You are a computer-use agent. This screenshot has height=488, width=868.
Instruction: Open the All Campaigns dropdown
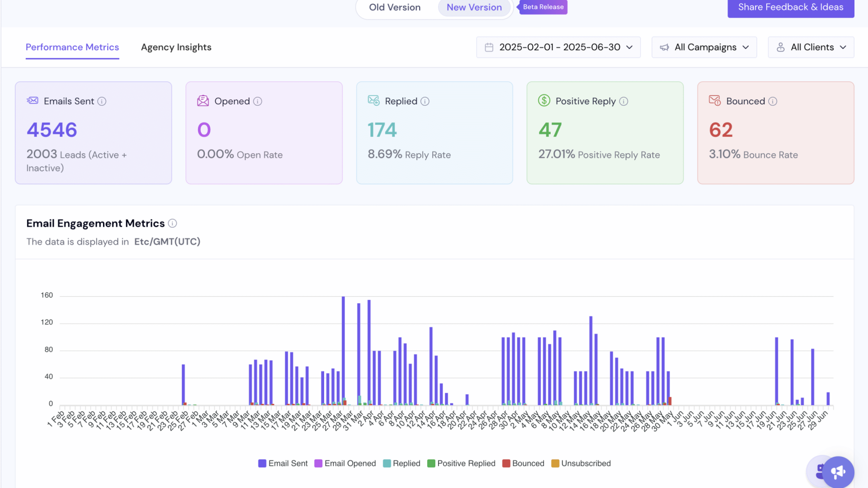[704, 47]
